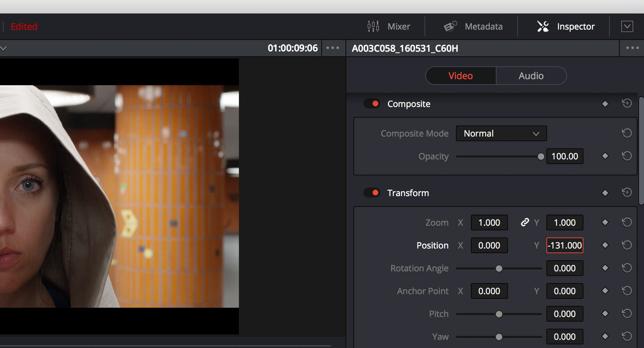Click the Position Y value field

click(x=565, y=245)
